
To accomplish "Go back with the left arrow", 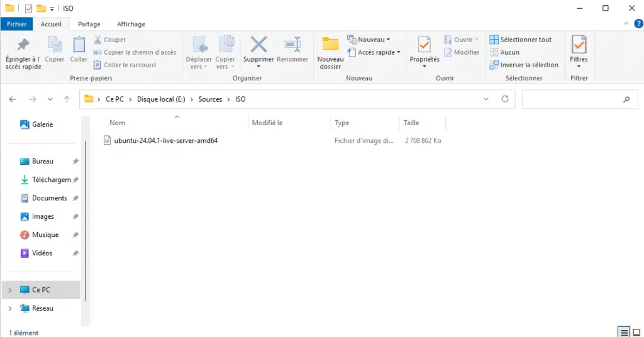I will (x=13, y=99).
